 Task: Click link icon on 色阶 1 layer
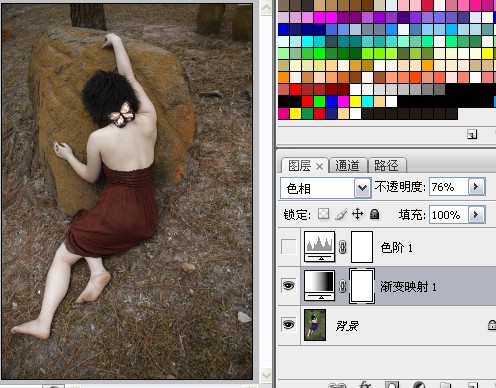[x=343, y=247]
